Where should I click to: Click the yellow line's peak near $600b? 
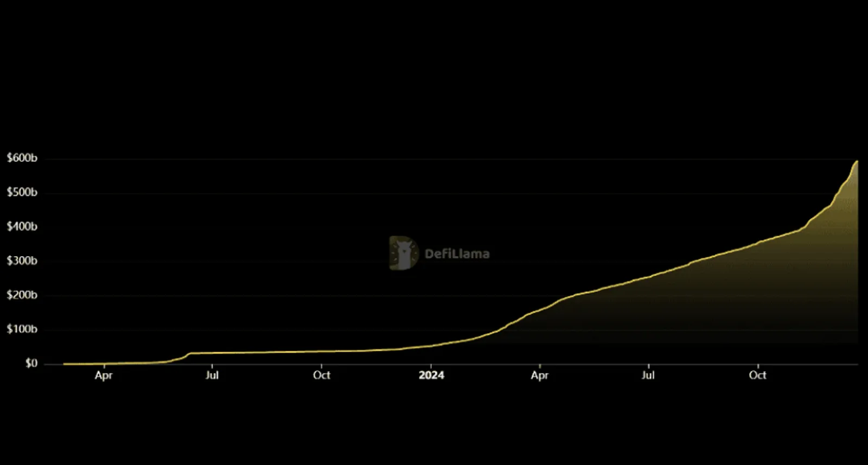coord(857,161)
